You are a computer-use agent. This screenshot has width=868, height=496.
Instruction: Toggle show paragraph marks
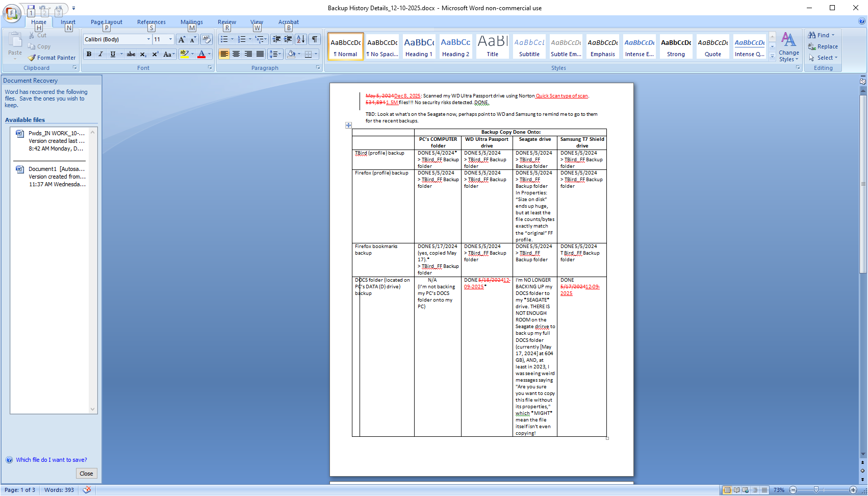click(x=315, y=39)
